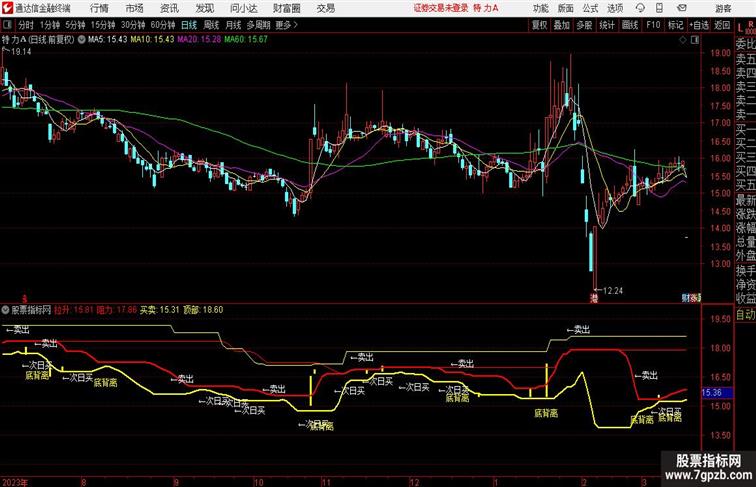Click the 通达信 red logo icon
Screen dimensions: 756x487
click(8, 8)
